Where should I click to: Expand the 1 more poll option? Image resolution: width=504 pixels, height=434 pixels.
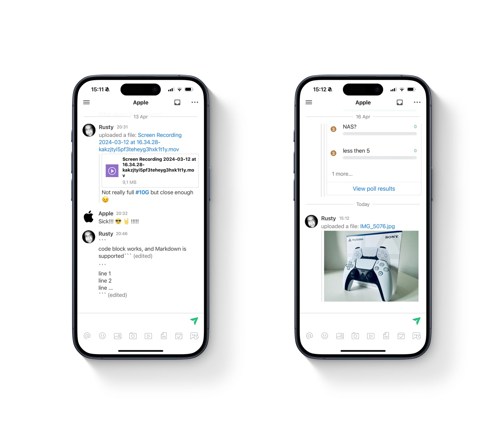pyautogui.click(x=343, y=174)
